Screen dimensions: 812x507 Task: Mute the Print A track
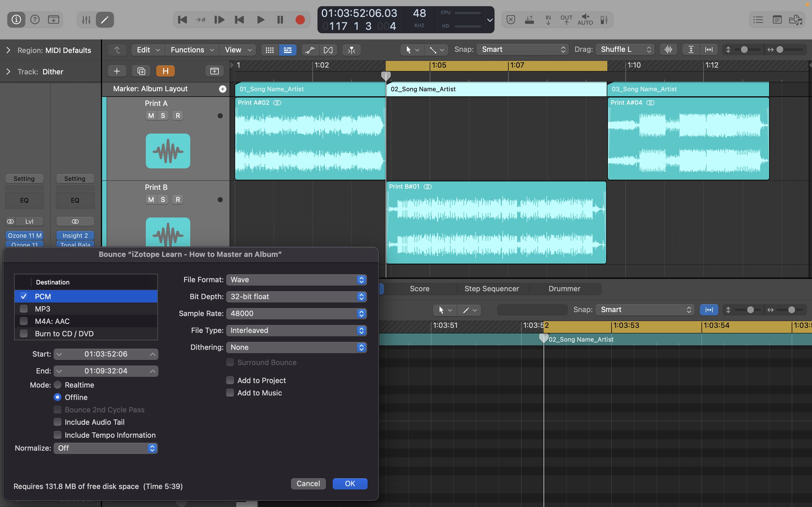[150, 116]
